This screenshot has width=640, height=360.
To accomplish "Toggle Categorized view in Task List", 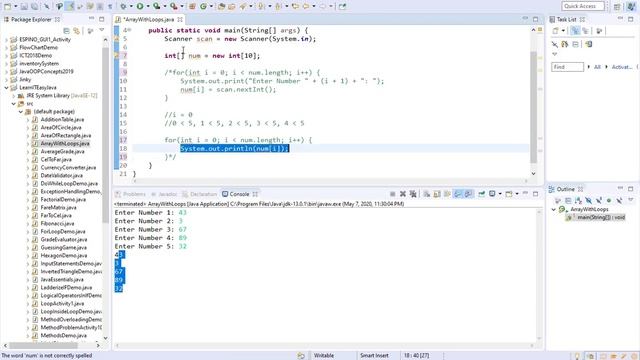I will (x=575, y=31).
